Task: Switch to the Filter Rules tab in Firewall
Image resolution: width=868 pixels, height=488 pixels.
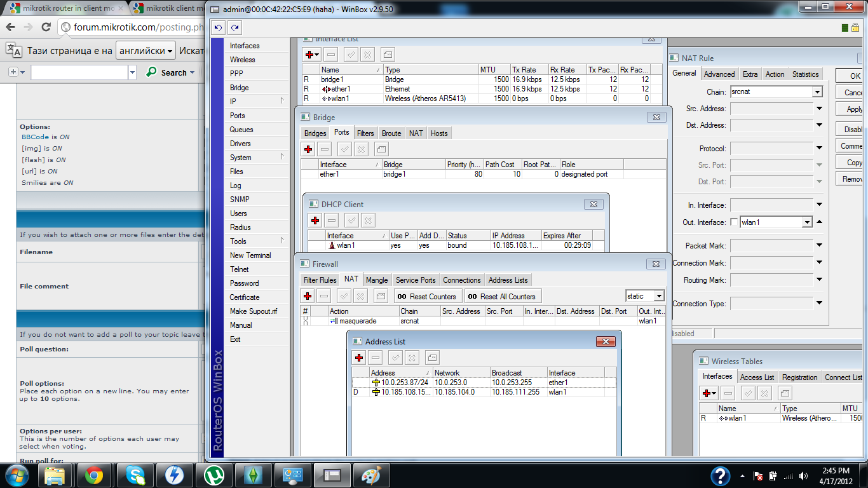Action: [x=320, y=280]
